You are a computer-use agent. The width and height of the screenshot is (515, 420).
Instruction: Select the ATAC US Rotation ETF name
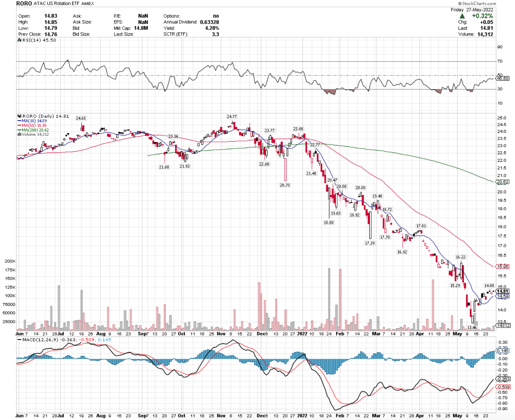tap(57, 3)
